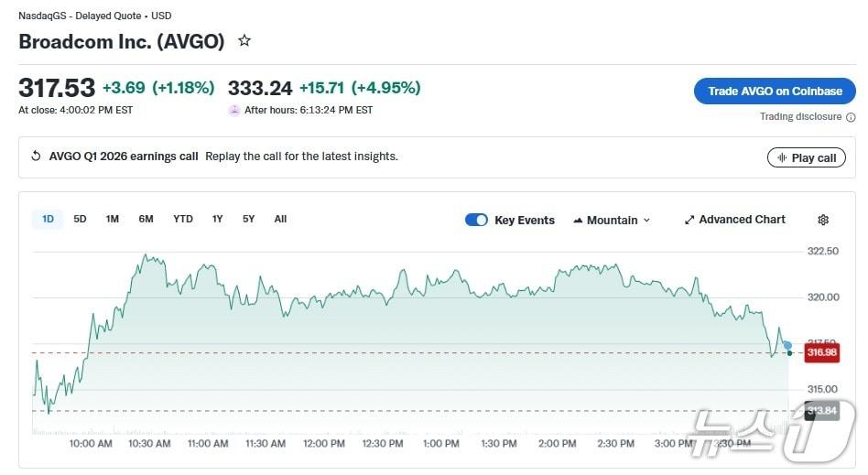Switch to the YTD range

183,219
